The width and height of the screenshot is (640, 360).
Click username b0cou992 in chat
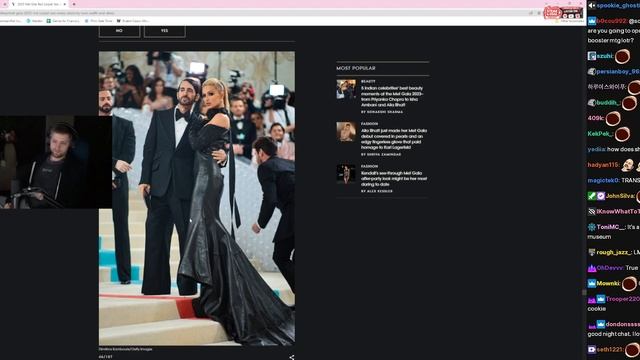(x=611, y=21)
